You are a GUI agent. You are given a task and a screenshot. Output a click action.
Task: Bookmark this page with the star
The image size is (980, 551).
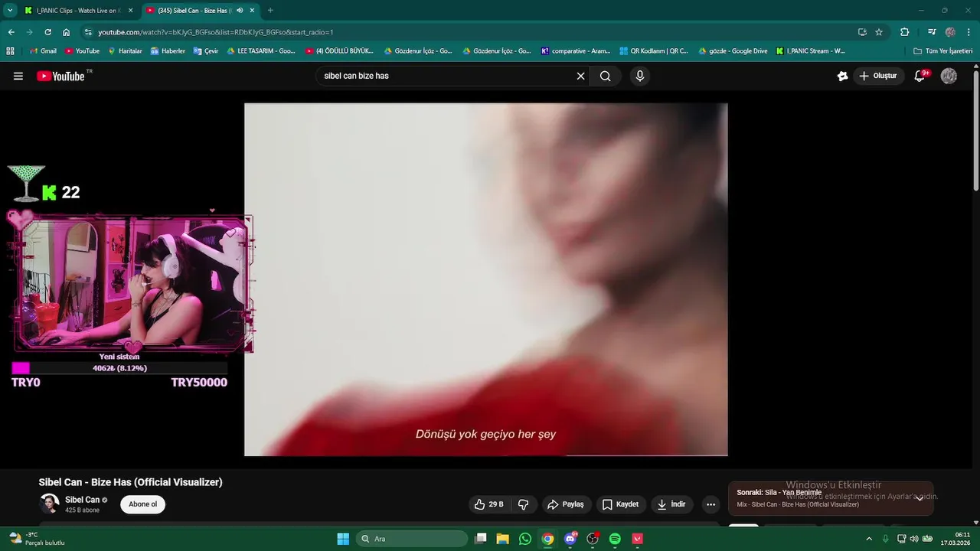coord(879,32)
